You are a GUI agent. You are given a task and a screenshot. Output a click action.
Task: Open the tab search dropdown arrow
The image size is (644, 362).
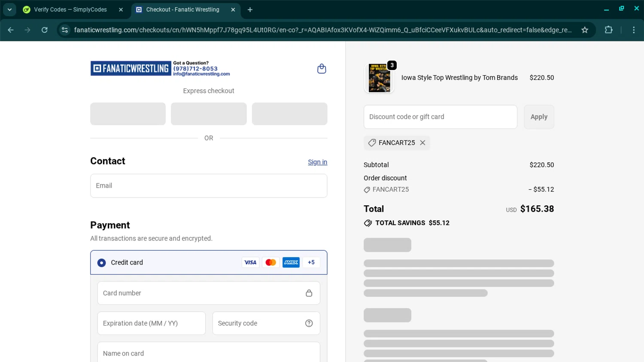pyautogui.click(x=9, y=9)
